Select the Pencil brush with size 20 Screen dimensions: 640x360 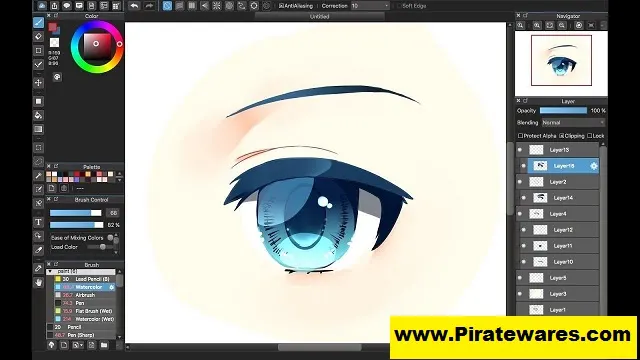[x=82, y=327]
